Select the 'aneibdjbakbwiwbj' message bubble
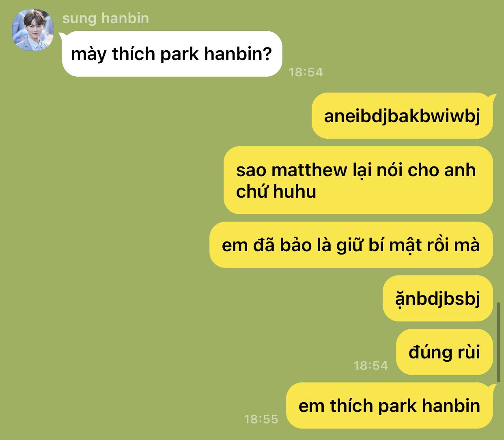 (x=402, y=116)
